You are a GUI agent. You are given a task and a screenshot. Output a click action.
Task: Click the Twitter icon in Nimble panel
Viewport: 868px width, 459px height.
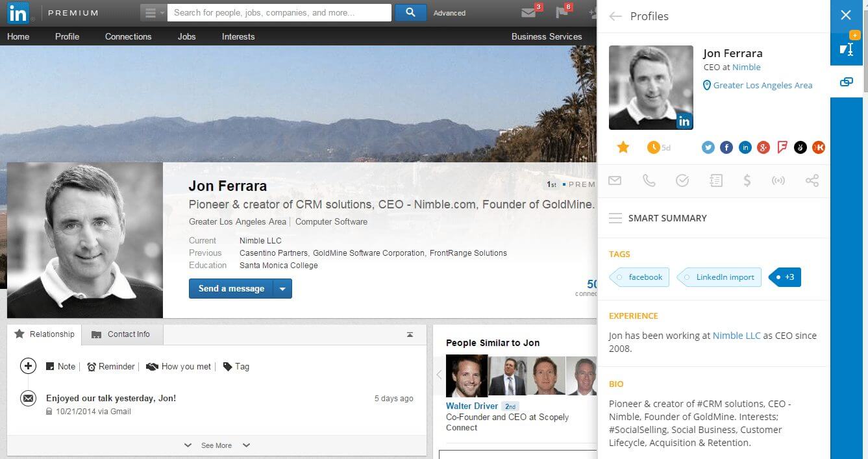(x=708, y=147)
